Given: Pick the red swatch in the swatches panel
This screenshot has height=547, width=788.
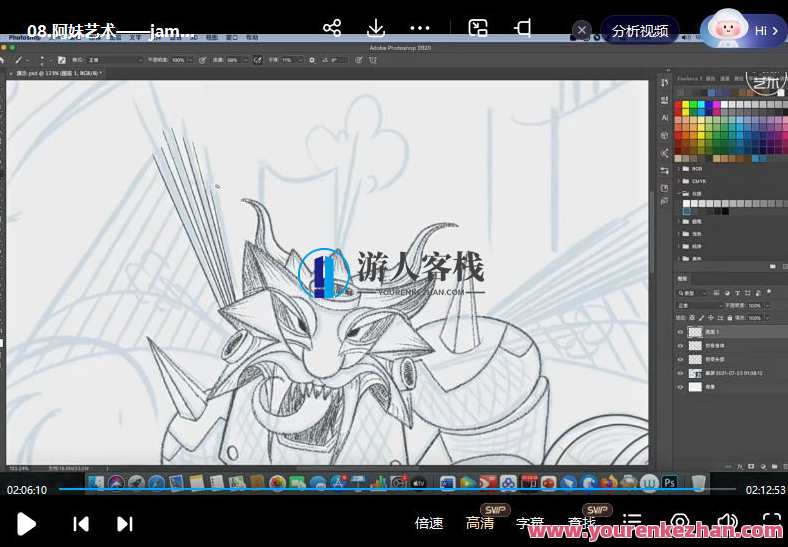Looking at the screenshot, I should [x=678, y=105].
